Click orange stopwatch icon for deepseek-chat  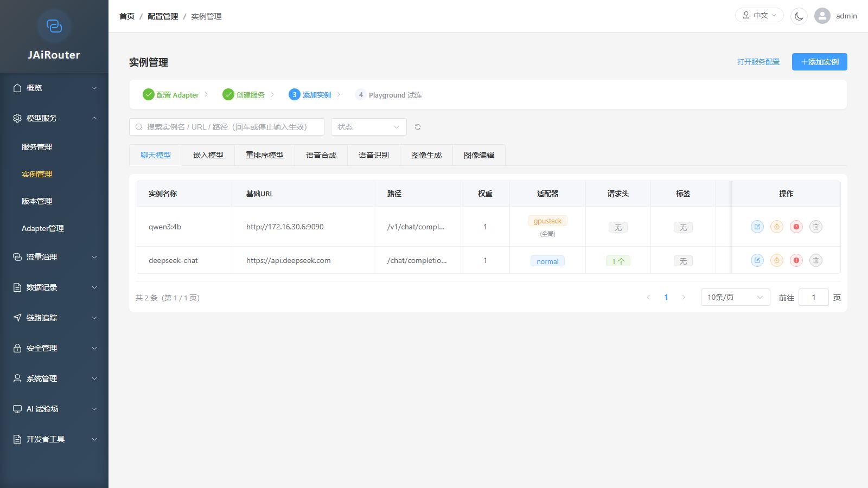(x=777, y=260)
